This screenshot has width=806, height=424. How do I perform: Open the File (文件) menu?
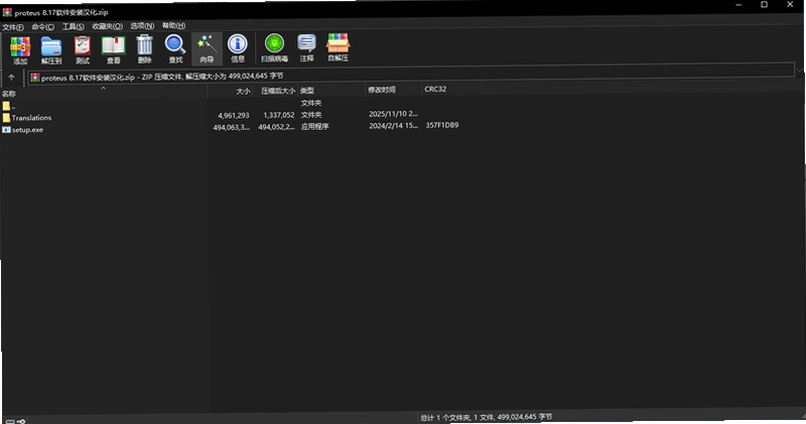[x=13, y=27]
